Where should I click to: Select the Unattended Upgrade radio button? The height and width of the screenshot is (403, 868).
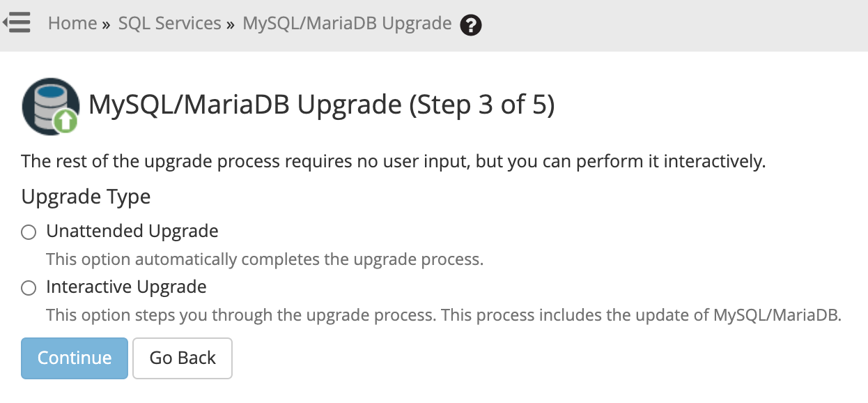point(29,232)
